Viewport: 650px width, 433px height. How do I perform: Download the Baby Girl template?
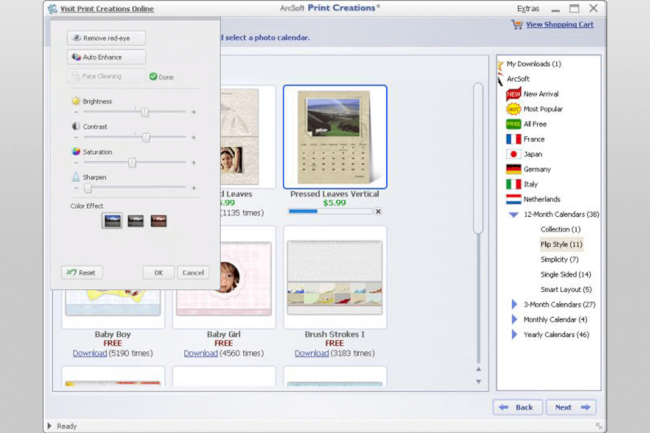(x=201, y=353)
